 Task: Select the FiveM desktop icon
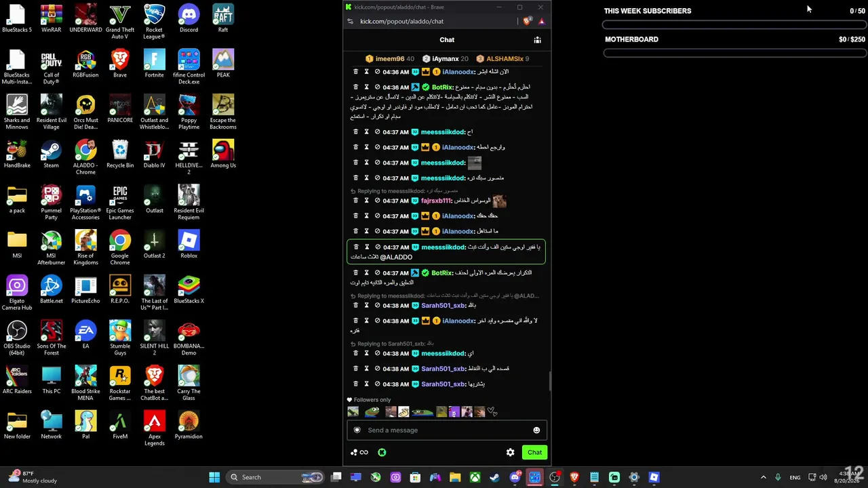pos(120,426)
